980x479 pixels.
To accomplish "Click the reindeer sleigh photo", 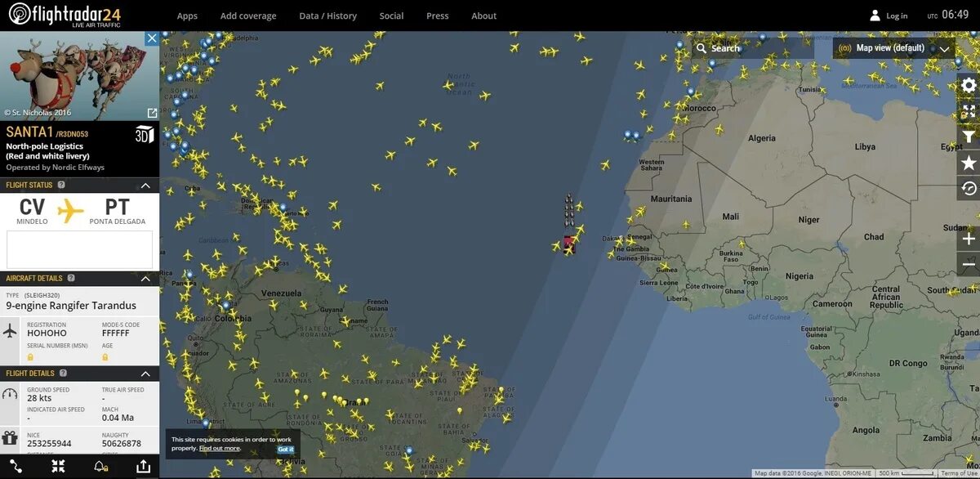I will [x=79, y=76].
